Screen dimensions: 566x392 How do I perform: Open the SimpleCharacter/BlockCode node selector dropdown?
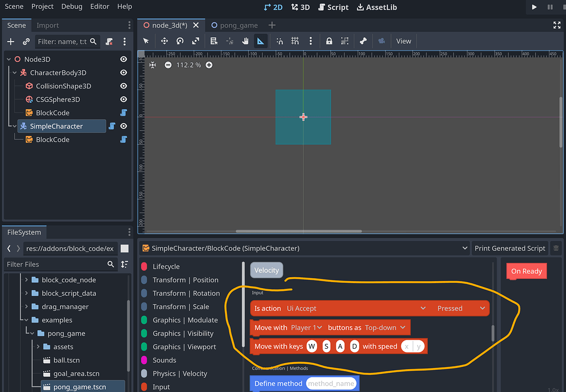[304, 248]
